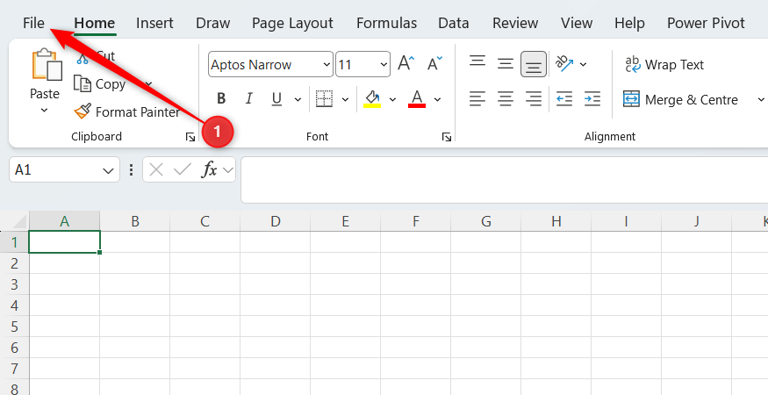
Task: Enable Wrap Text
Action: point(665,64)
